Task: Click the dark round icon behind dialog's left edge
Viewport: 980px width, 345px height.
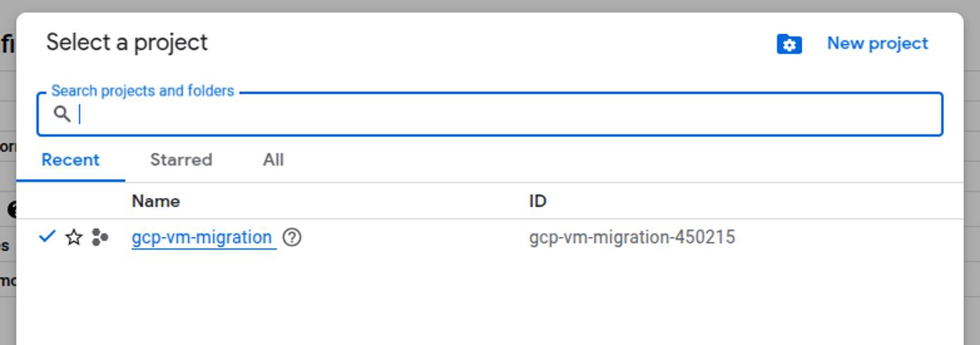Action: [x=12, y=209]
